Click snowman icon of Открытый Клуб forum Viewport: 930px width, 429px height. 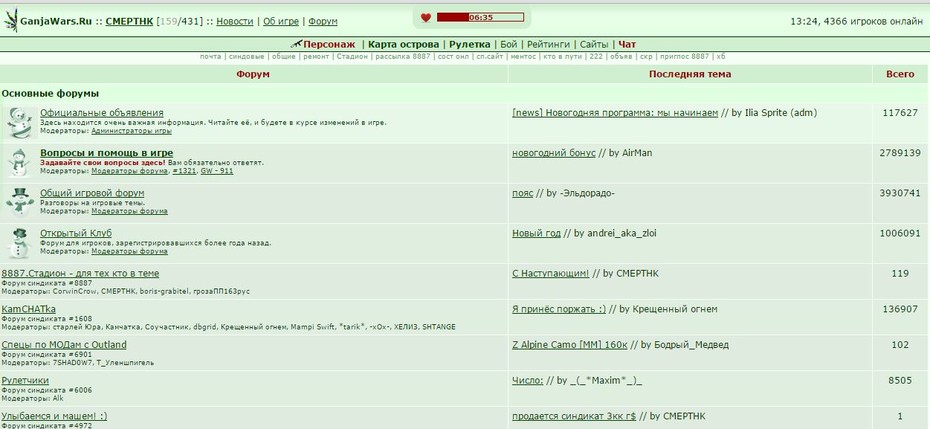click(20, 243)
